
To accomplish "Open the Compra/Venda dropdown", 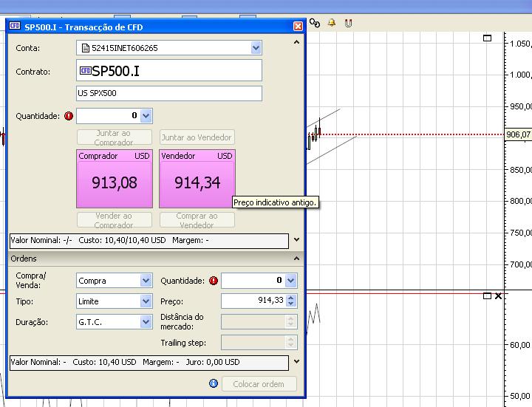I will pyautogui.click(x=146, y=281).
